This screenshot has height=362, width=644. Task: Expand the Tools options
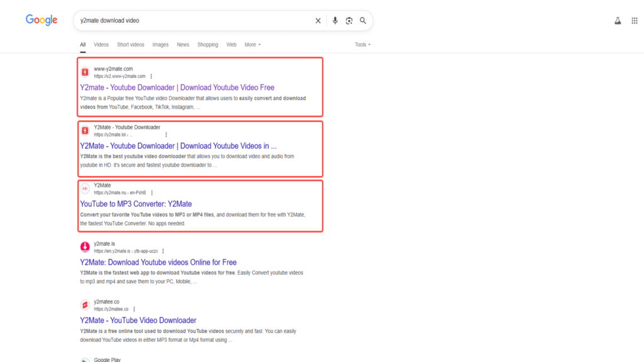tap(362, 45)
